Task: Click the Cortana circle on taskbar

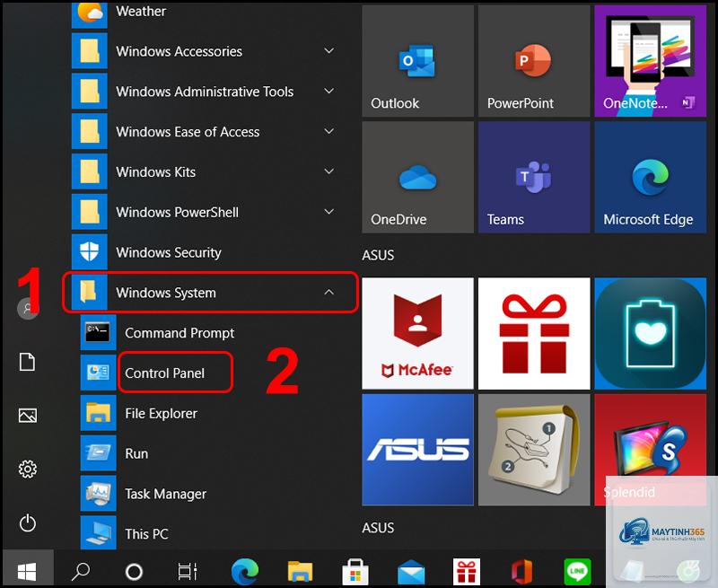Action: click(134, 572)
